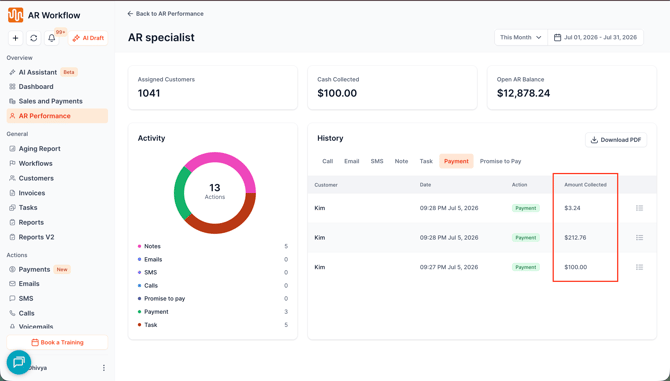
Task: Click the Date column header
Action: (425, 185)
